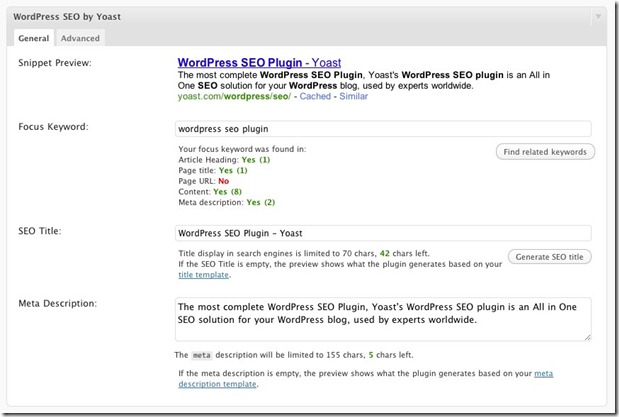Click the Focus Keyword label
619x417 pixels.
pos(53,127)
